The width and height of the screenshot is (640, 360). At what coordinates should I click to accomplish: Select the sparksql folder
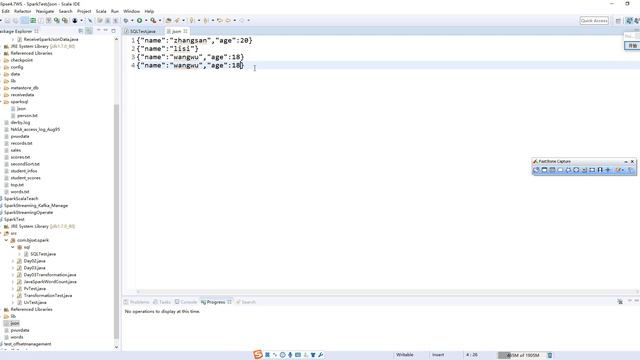pos(19,102)
